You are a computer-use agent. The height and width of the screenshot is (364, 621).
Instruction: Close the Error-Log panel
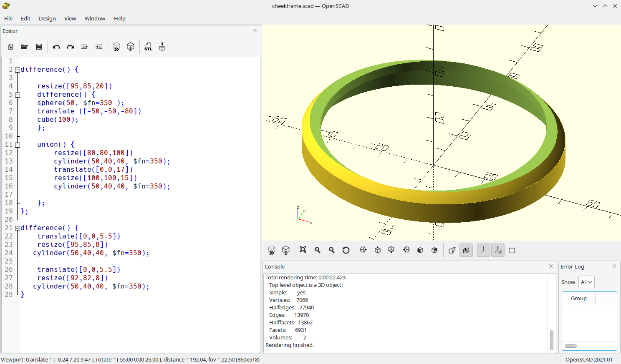[x=614, y=266]
